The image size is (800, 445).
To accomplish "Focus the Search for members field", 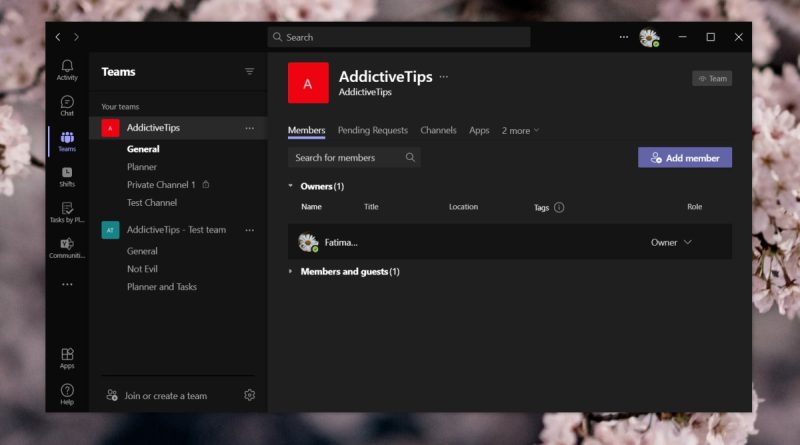I will 354,158.
